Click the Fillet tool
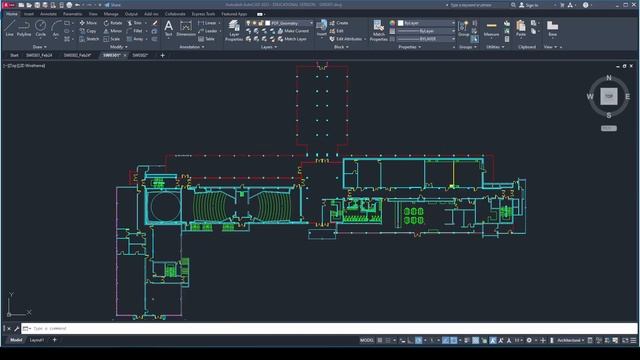640x360 pixels. pyautogui.click(x=134, y=31)
